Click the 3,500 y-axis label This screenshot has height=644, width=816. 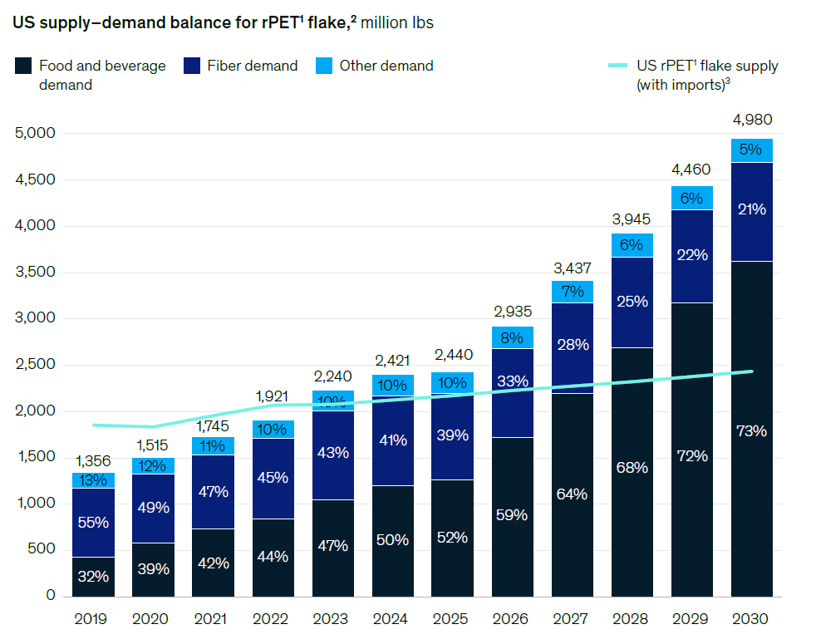tap(36, 273)
